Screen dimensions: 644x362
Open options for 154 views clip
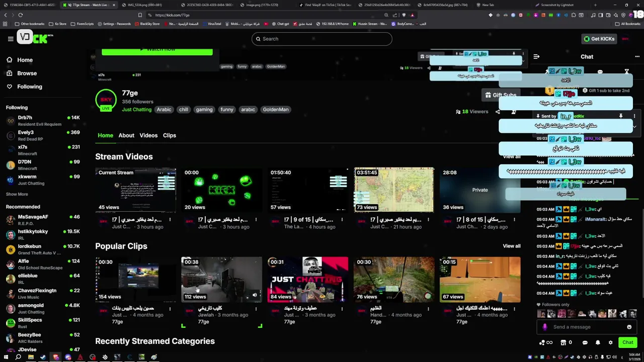pos(170,308)
